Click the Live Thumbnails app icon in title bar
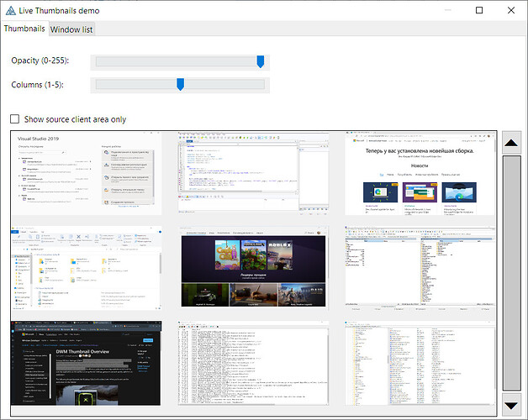 click(x=9, y=10)
